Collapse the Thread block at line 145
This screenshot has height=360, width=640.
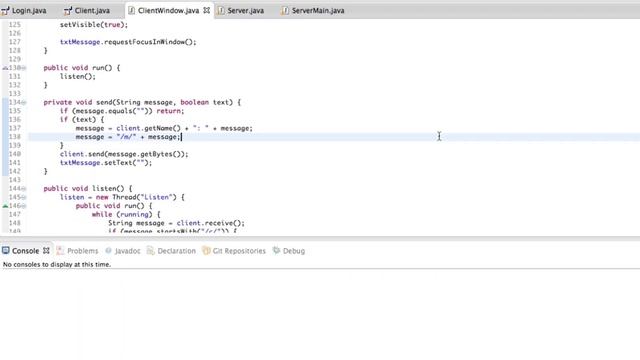click(24, 197)
